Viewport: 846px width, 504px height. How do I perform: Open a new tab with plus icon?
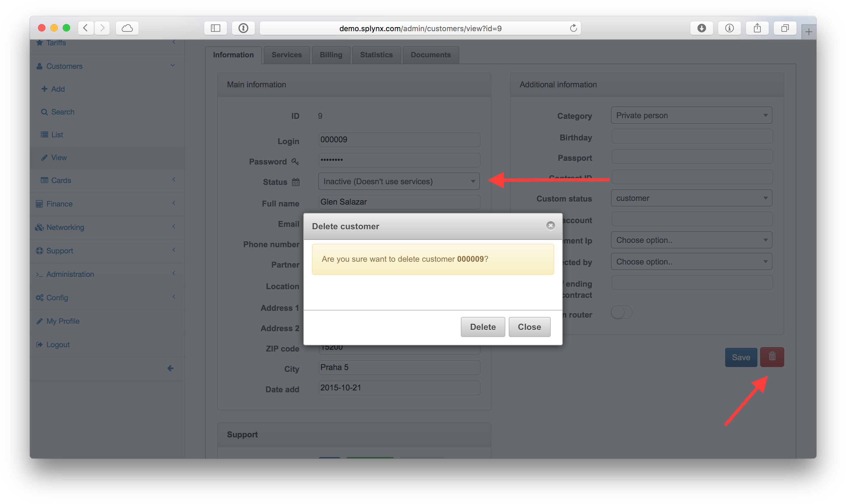[809, 32]
